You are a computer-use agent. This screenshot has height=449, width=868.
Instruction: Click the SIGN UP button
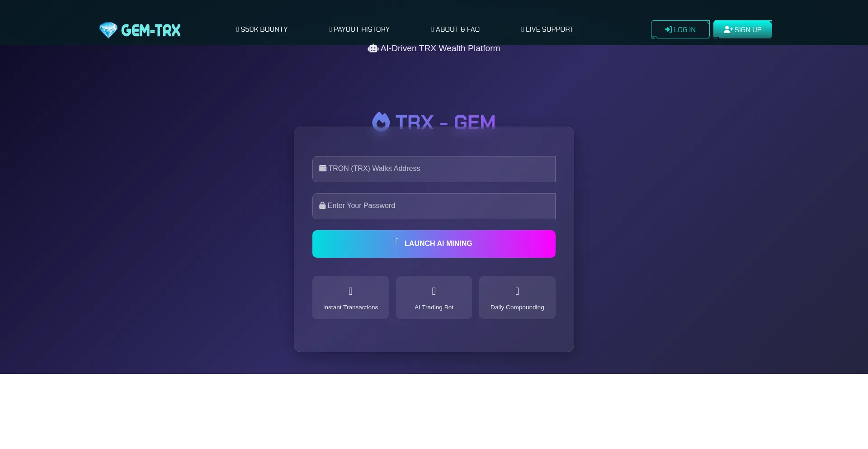[x=743, y=29]
